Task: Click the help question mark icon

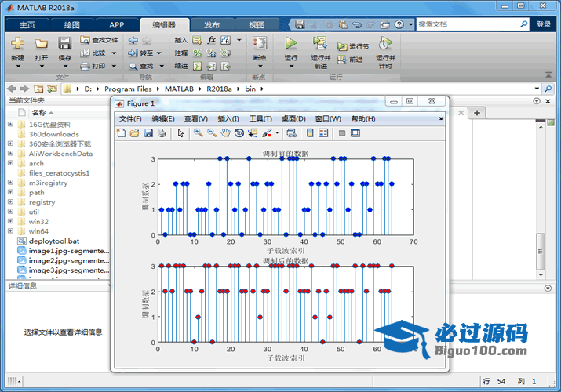Action: coord(399,24)
